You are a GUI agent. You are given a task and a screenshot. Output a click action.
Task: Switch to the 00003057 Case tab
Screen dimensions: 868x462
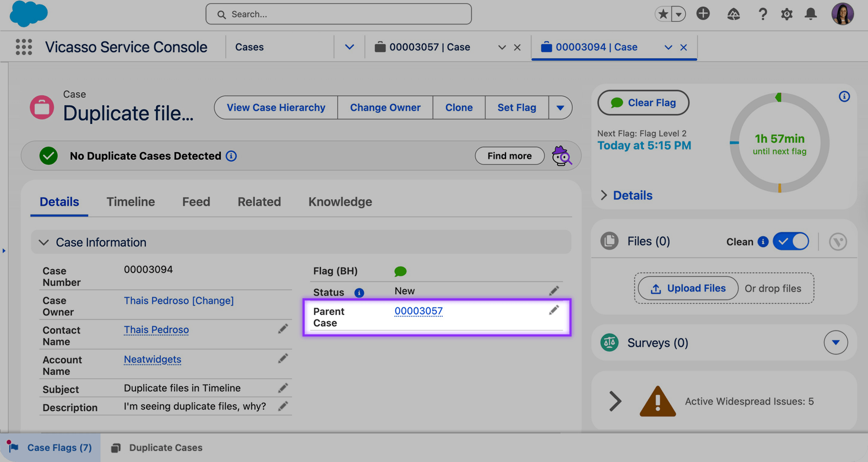click(x=430, y=47)
